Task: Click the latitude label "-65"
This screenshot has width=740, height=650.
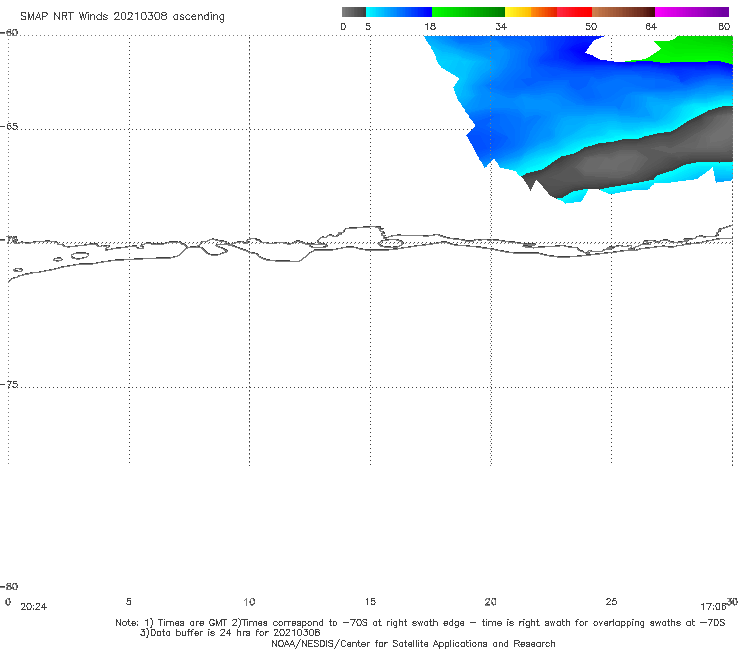Action: pos(9,127)
